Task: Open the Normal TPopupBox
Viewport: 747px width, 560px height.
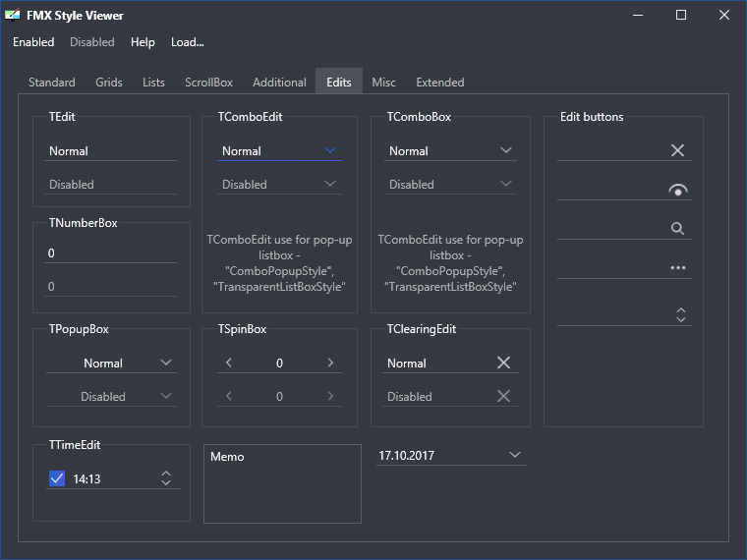Action: (x=111, y=364)
